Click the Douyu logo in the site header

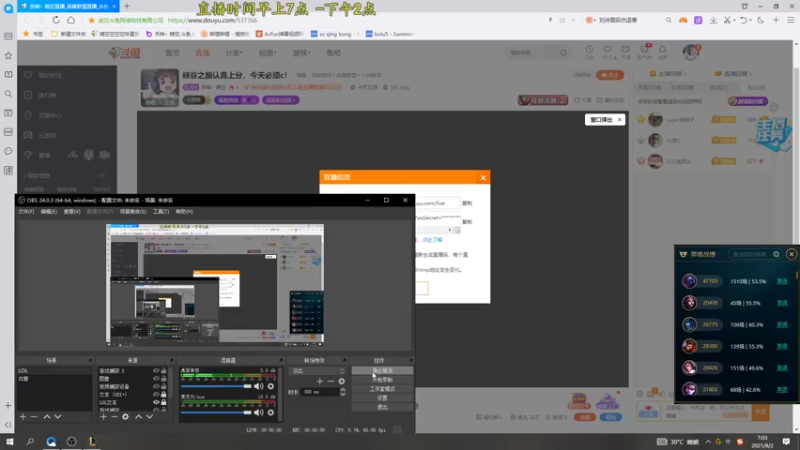pos(124,53)
